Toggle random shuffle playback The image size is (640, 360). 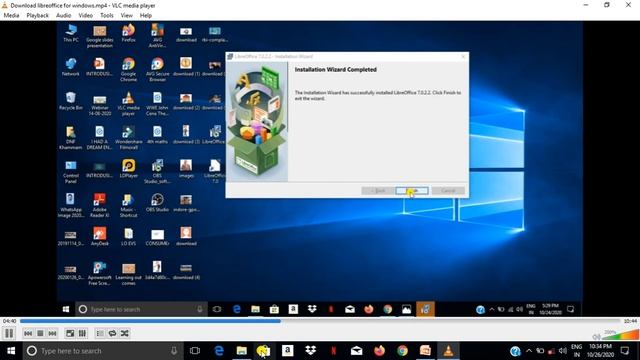pos(124,333)
